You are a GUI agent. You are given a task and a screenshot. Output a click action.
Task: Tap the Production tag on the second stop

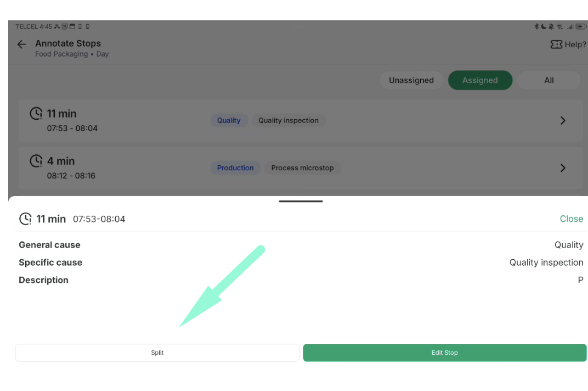235,168
